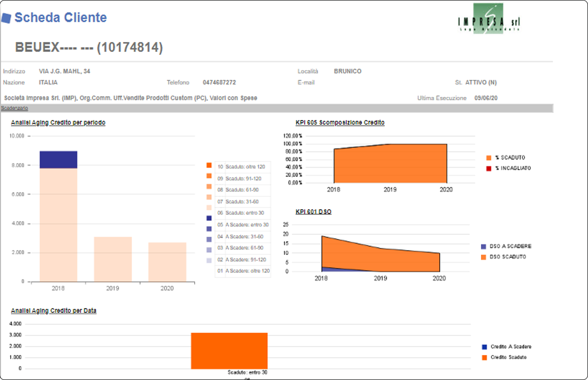
Task: Click the Impresa srl logo
Action: (488, 18)
